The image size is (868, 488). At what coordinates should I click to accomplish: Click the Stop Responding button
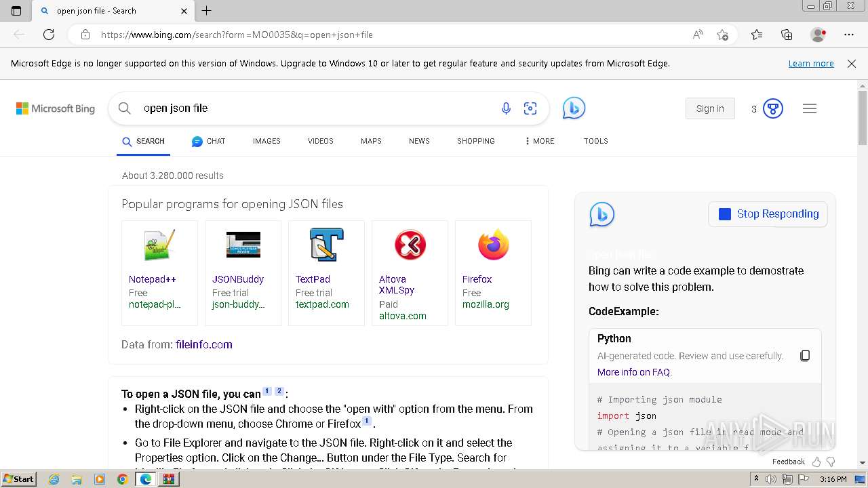(768, 214)
